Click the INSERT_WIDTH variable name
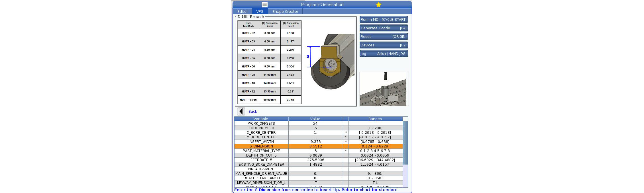 pyautogui.click(x=261, y=142)
